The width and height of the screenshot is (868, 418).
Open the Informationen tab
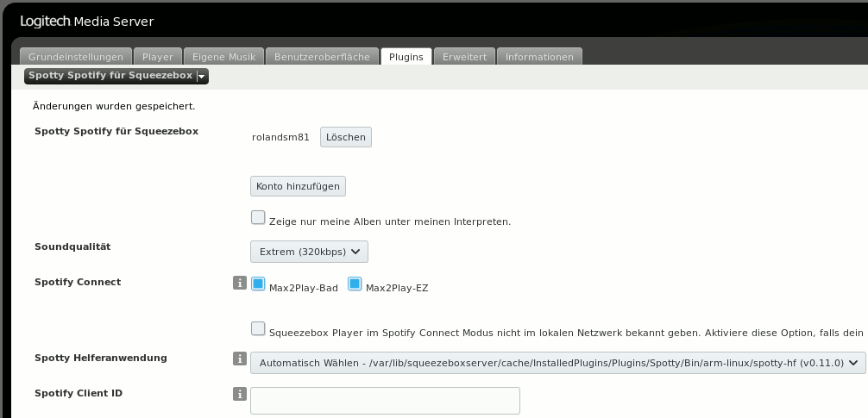click(539, 56)
